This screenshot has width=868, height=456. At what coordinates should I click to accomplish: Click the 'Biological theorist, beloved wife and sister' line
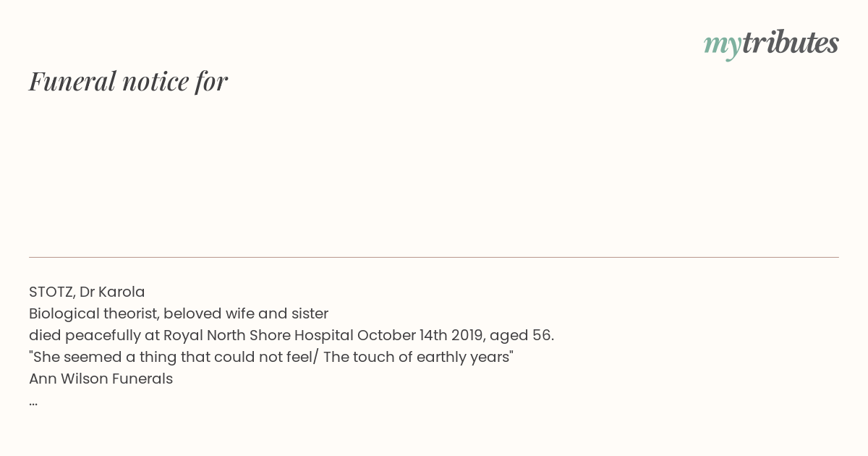pos(179,313)
